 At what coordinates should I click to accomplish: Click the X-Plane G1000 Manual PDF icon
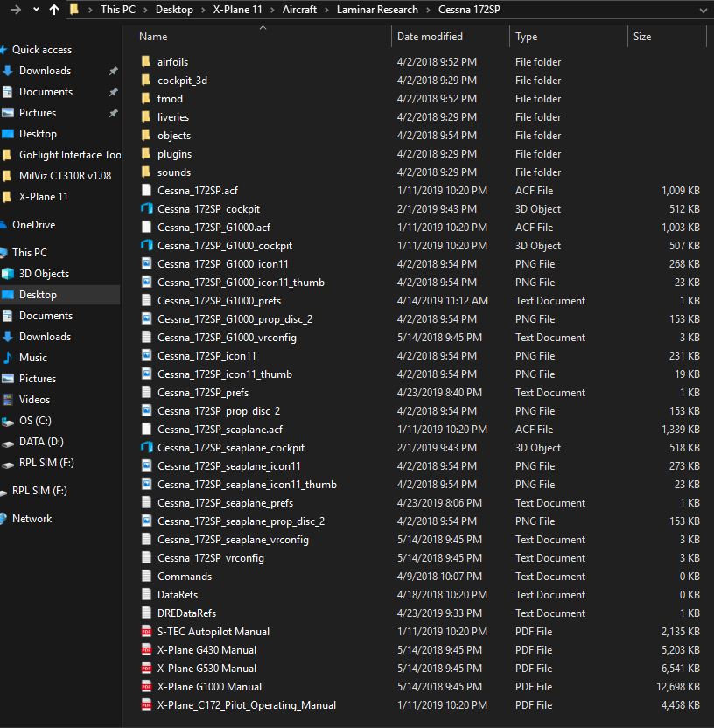147,687
